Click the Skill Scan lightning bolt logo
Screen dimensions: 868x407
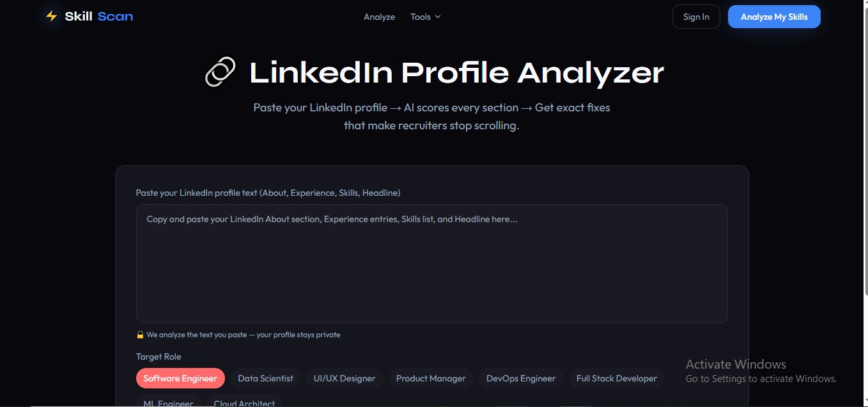(x=51, y=17)
